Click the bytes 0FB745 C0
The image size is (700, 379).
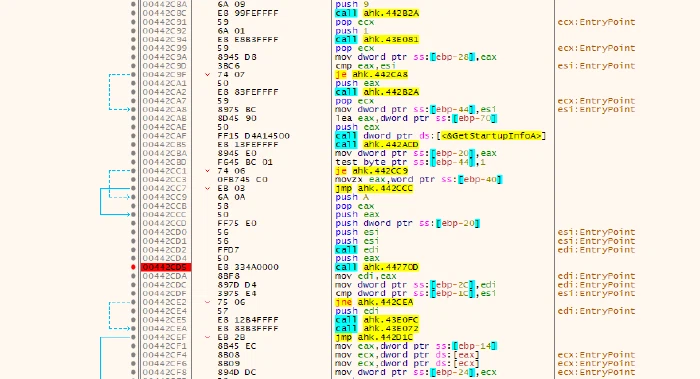(x=242, y=179)
